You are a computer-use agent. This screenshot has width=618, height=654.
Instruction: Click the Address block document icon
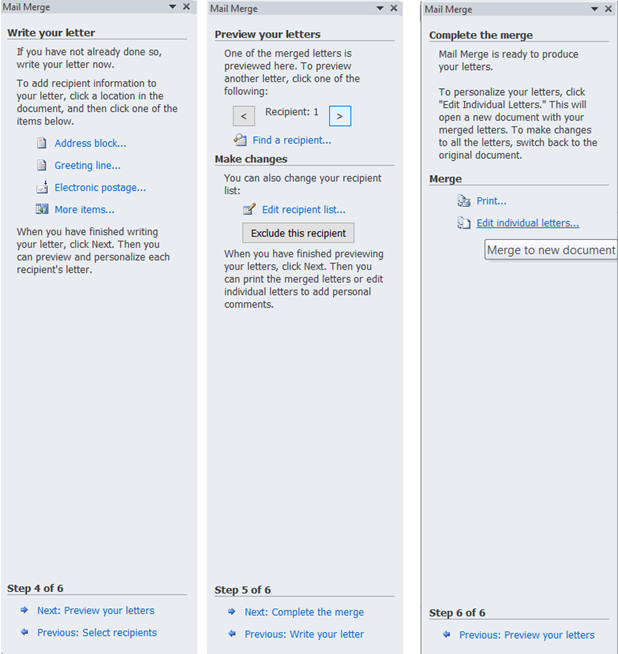[x=42, y=143]
